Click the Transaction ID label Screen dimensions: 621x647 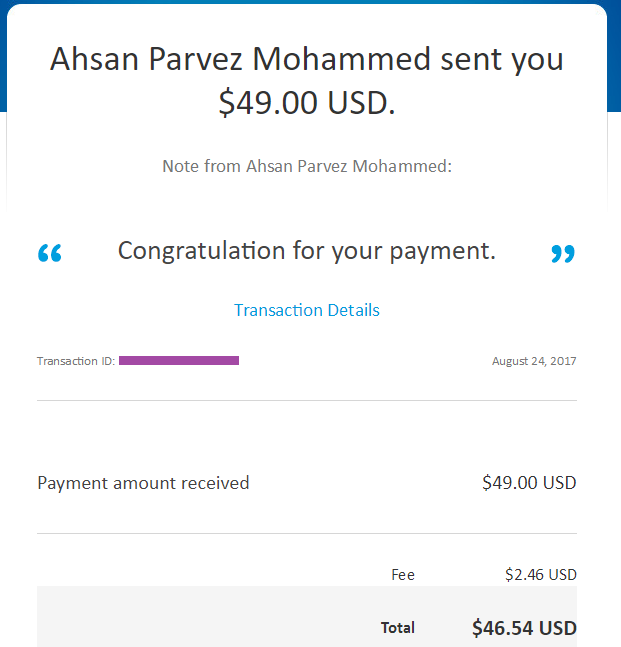pyautogui.click(x=76, y=361)
